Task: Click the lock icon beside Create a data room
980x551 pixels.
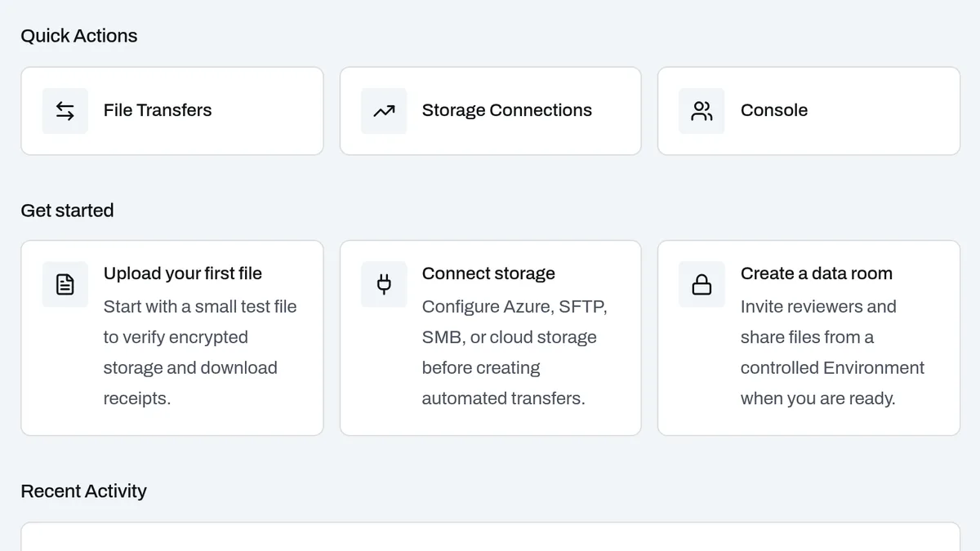Action: (x=702, y=284)
